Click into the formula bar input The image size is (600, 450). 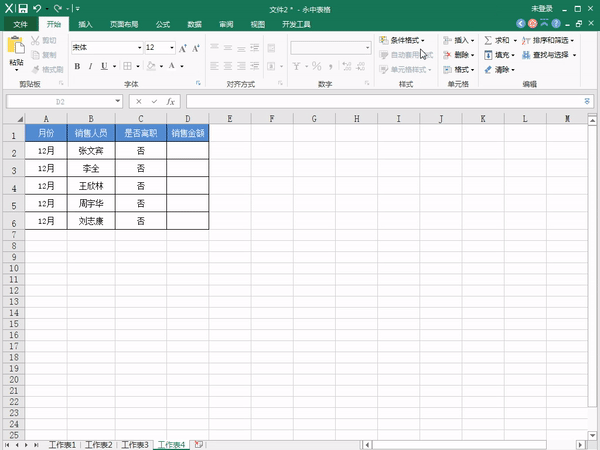(385, 101)
